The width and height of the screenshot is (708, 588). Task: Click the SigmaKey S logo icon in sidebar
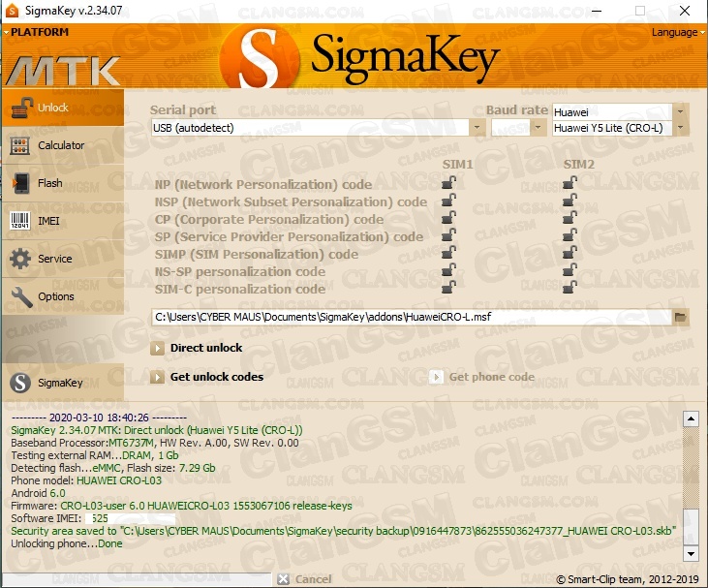(20, 383)
